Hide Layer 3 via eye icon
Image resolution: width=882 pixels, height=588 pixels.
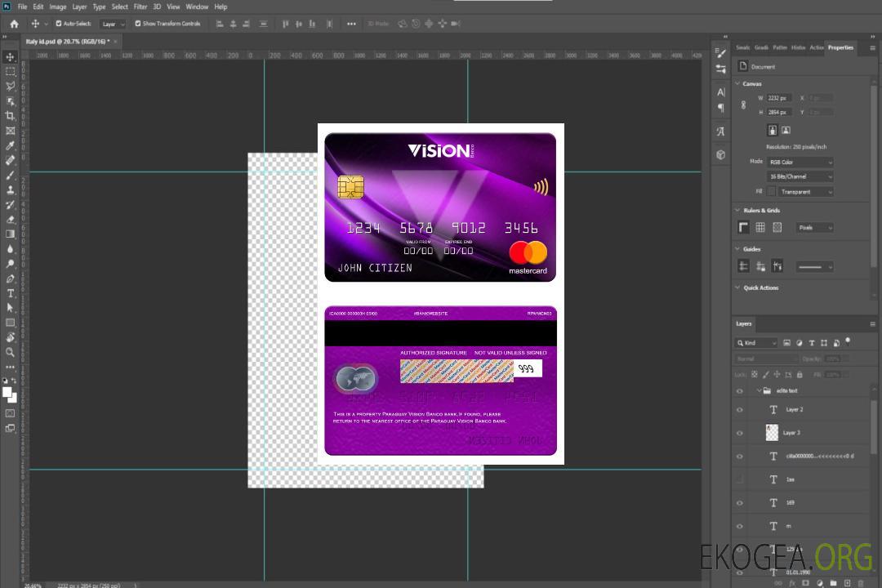pos(740,434)
